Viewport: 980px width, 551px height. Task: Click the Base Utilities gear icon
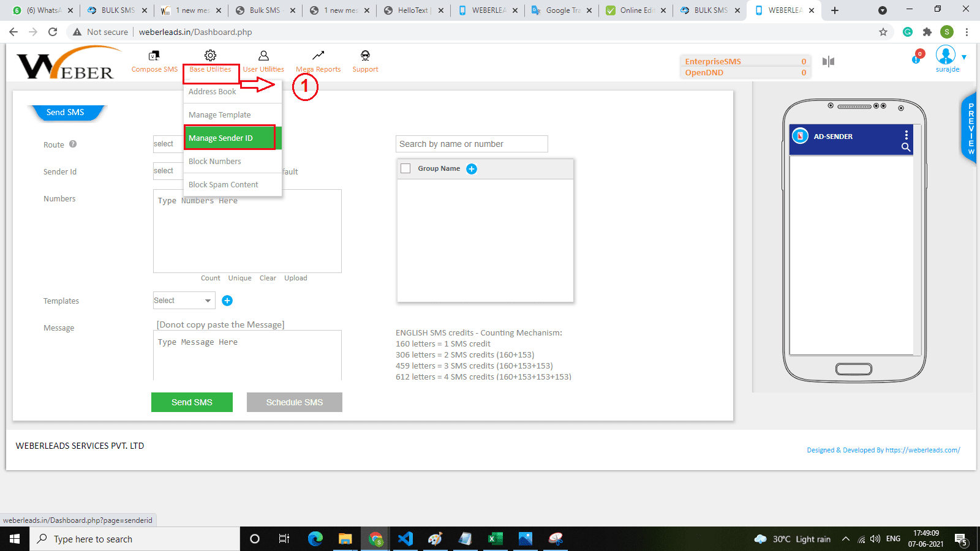(210, 56)
